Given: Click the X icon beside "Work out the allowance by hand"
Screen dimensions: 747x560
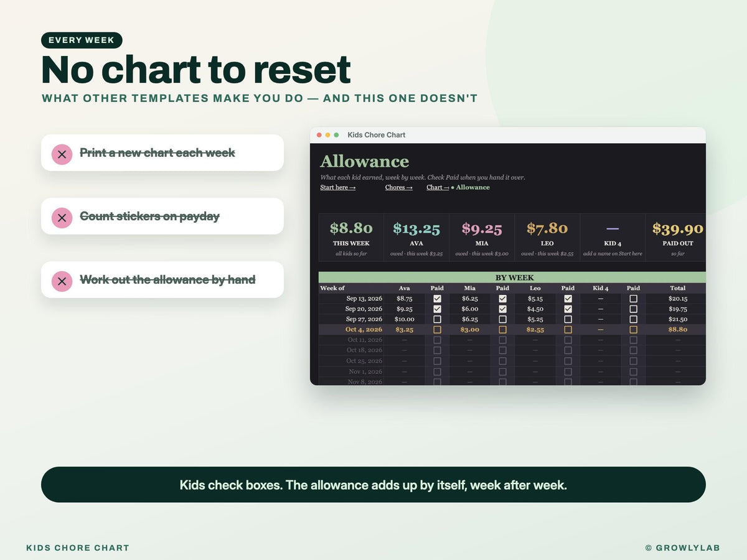Looking at the screenshot, I should tap(62, 281).
